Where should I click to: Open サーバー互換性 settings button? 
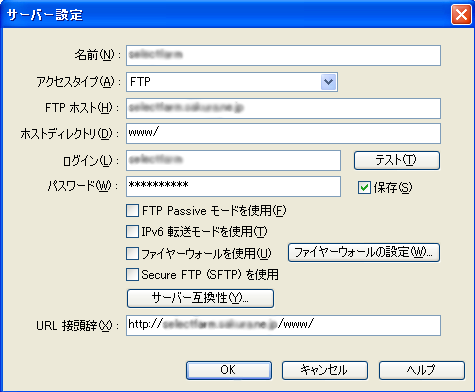[200, 298]
